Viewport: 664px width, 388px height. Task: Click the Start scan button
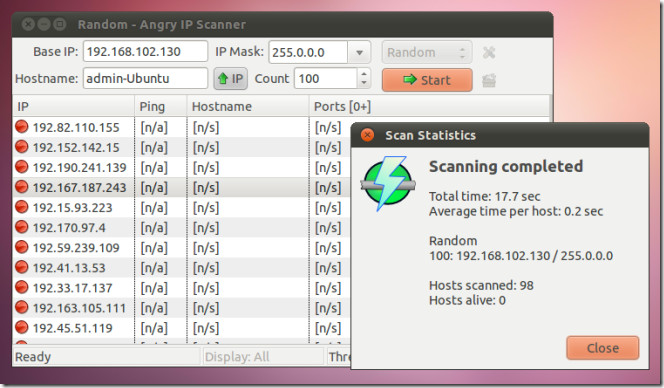pos(427,80)
